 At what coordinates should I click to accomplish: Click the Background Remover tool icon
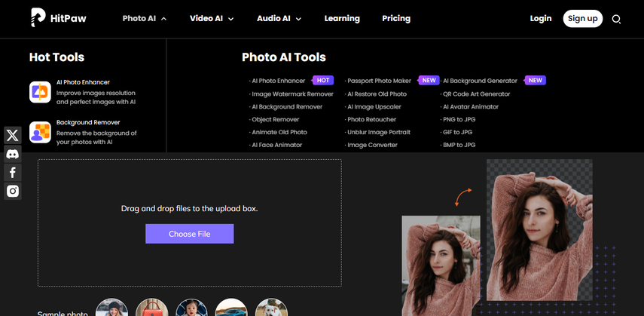tap(40, 132)
